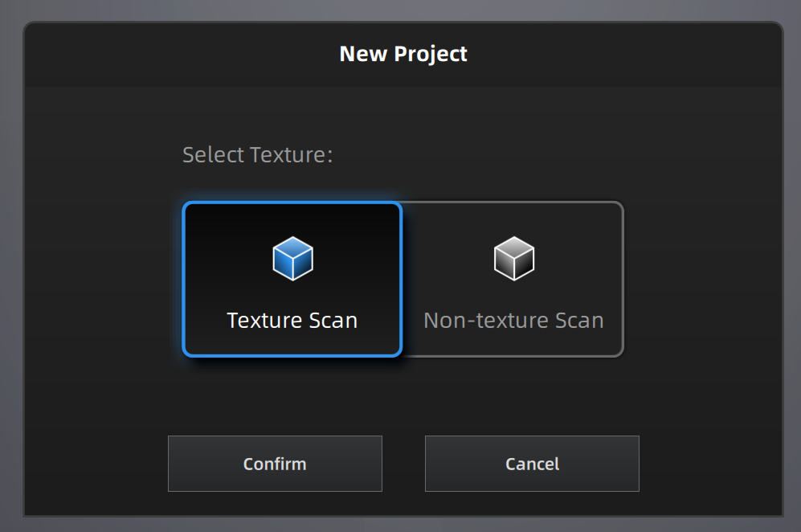
Task: Click the "Texture Scan" text label
Action: pyautogui.click(x=292, y=321)
